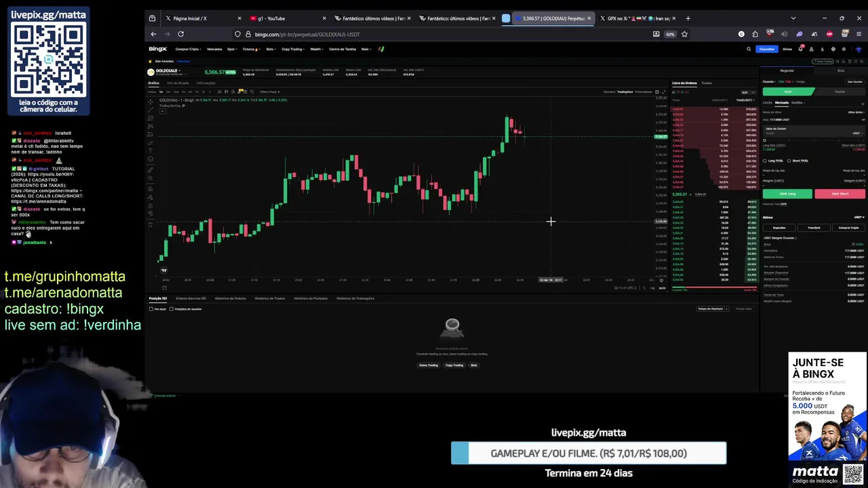Image resolution: width=868 pixels, height=488 pixels.
Task: Expand the Wealth menu
Action: [317, 49]
